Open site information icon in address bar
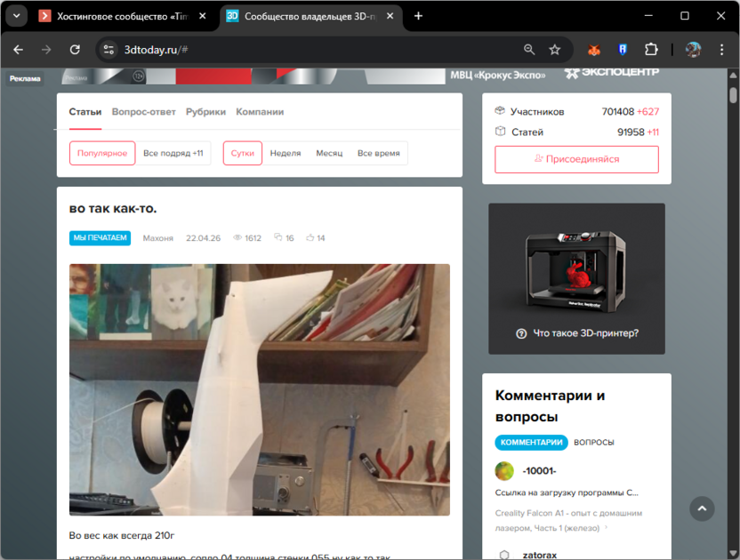 click(x=109, y=50)
